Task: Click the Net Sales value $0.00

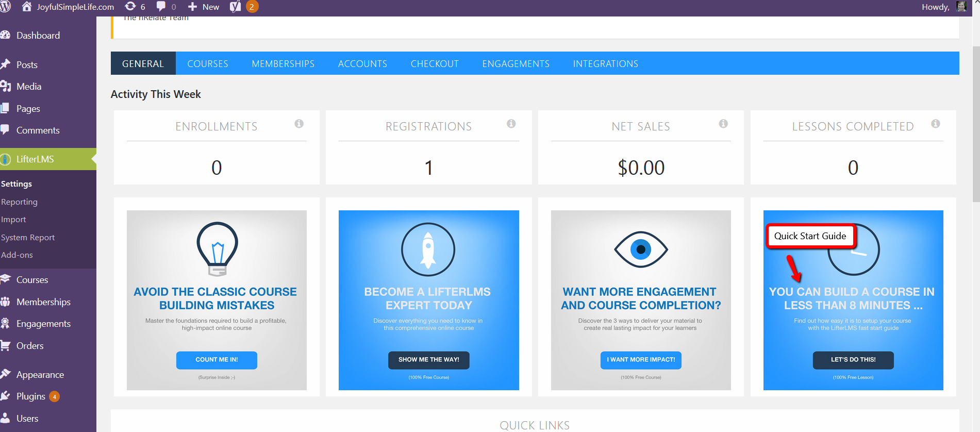Action: click(641, 168)
